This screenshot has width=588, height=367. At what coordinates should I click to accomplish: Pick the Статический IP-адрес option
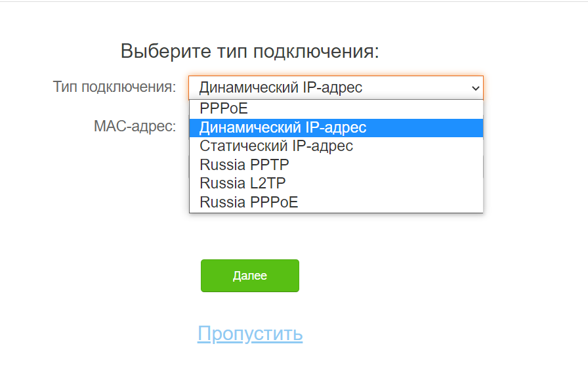pos(276,146)
